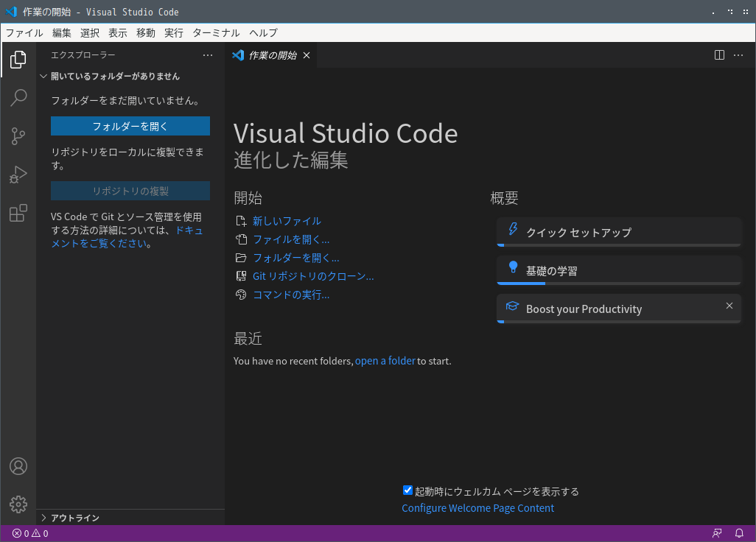Open the 編集 menu

click(62, 32)
